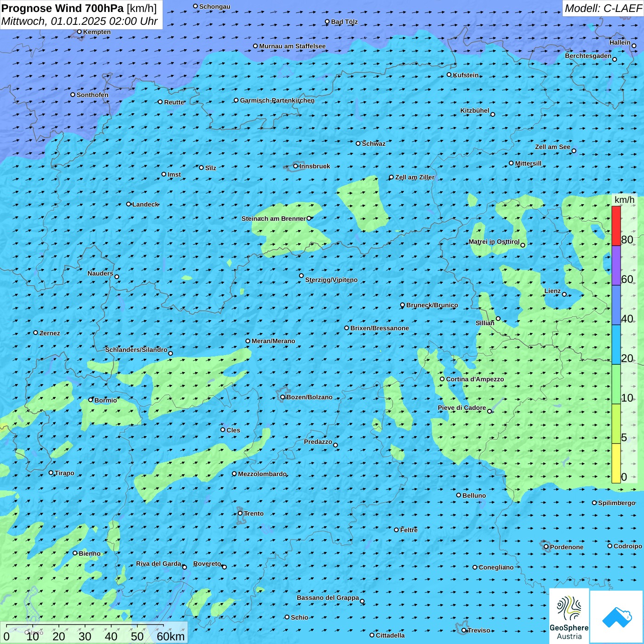644x644 pixels.
Task: Click the 'km/h' legend heading
Action: (624, 200)
